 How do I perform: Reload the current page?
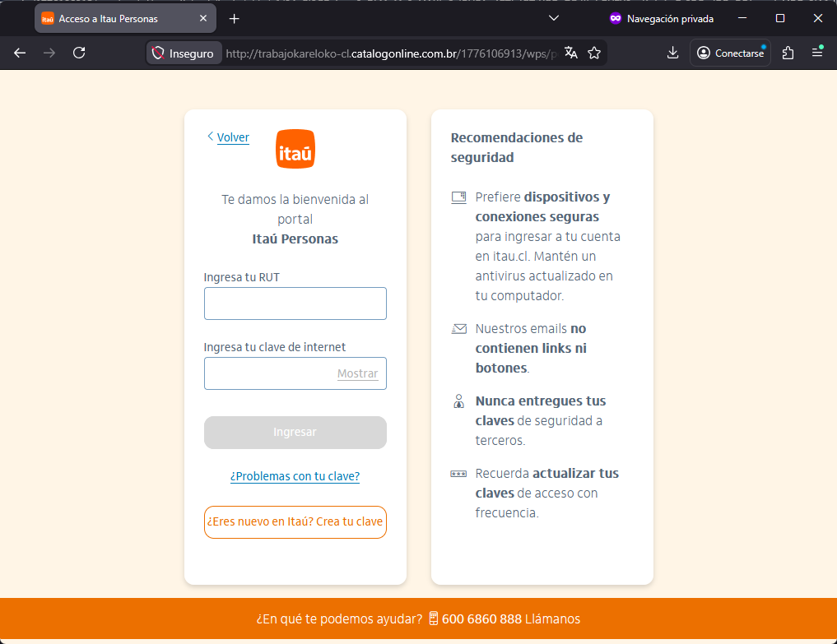click(79, 53)
